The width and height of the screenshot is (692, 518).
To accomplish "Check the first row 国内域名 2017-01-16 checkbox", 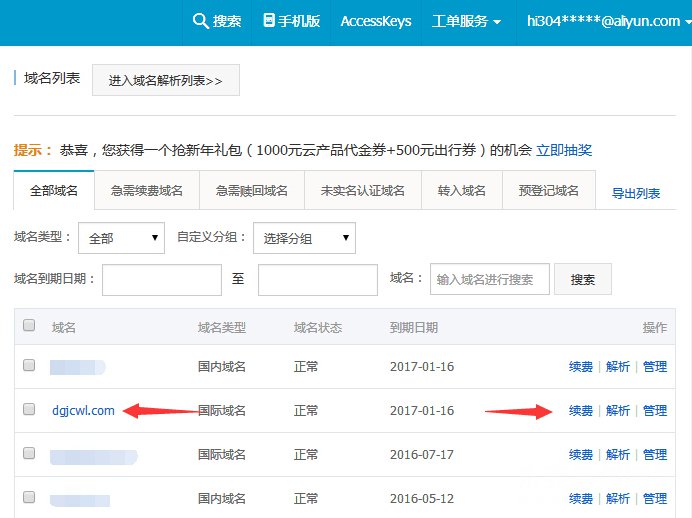I will 29,365.
